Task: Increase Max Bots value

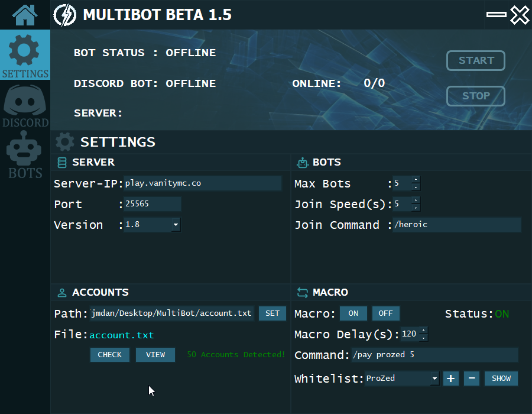Action: [416, 180]
